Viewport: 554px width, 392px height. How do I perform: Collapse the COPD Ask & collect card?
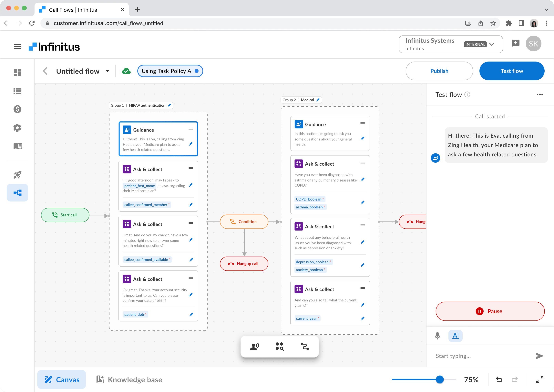(x=362, y=163)
